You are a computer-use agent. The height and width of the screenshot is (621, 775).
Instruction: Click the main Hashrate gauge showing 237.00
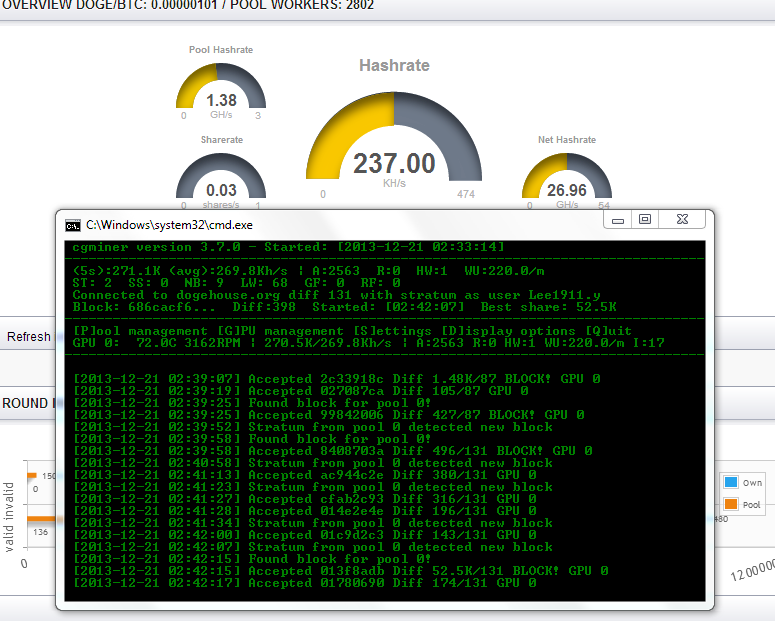pyautogui.click(x=394, y=136)
